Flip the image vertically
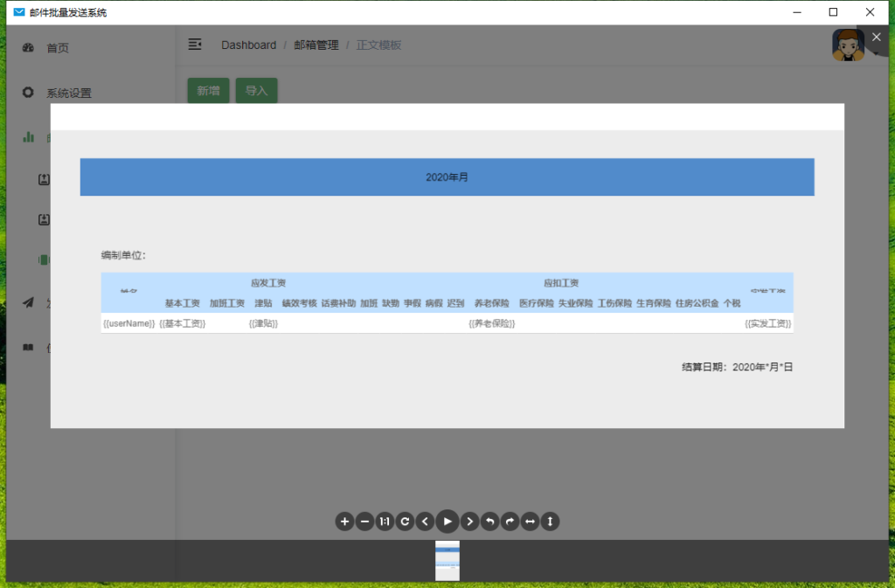 (550, 522)
